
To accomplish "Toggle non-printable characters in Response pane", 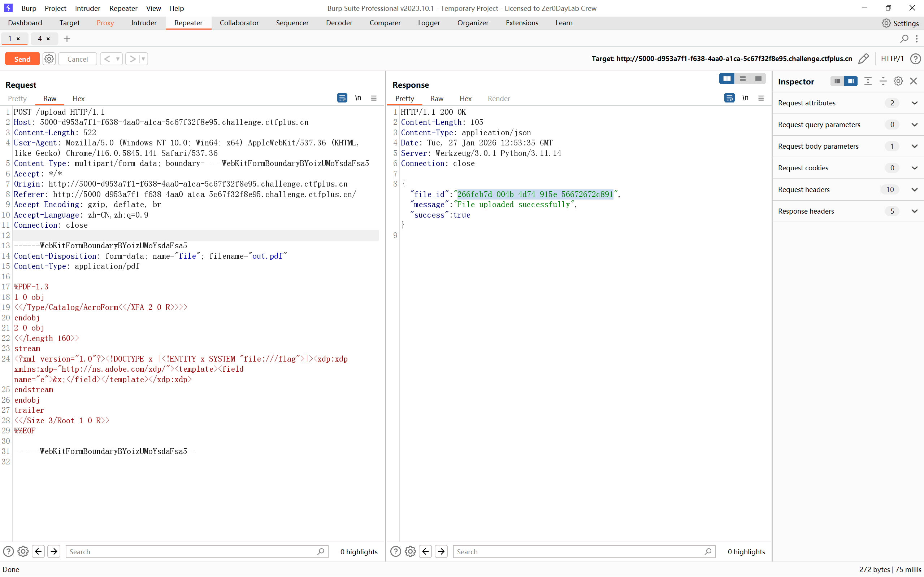I will coord(745,98).
